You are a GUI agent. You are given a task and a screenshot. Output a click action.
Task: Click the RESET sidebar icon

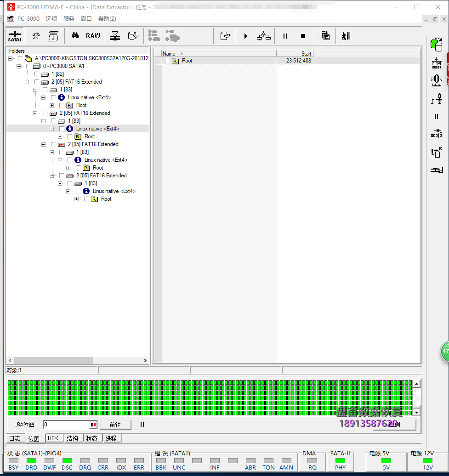(x=437, y=63)
